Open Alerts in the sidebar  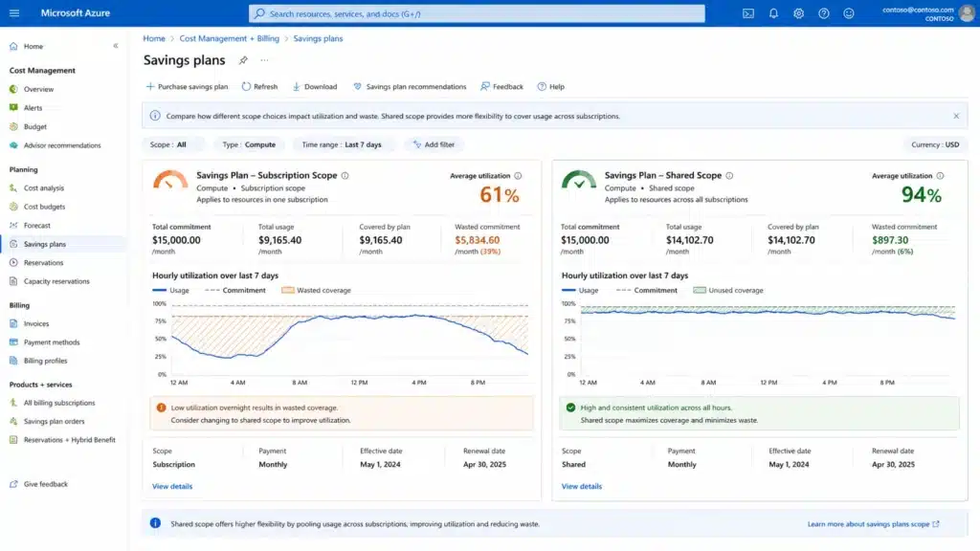point(33,107)
